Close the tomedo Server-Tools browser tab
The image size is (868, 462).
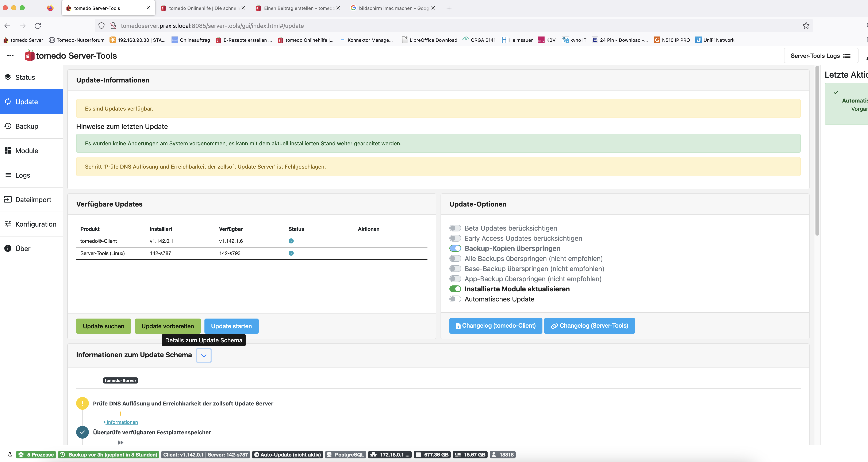[148, 8]
